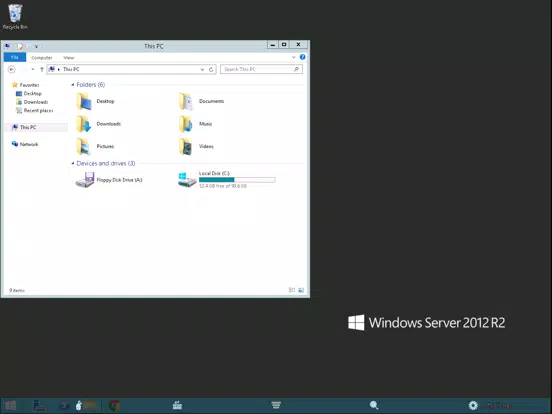The height and width of the screenshot is (414, 552).
Task: Switch to large icons view in status bar
Action: [301, 290]
